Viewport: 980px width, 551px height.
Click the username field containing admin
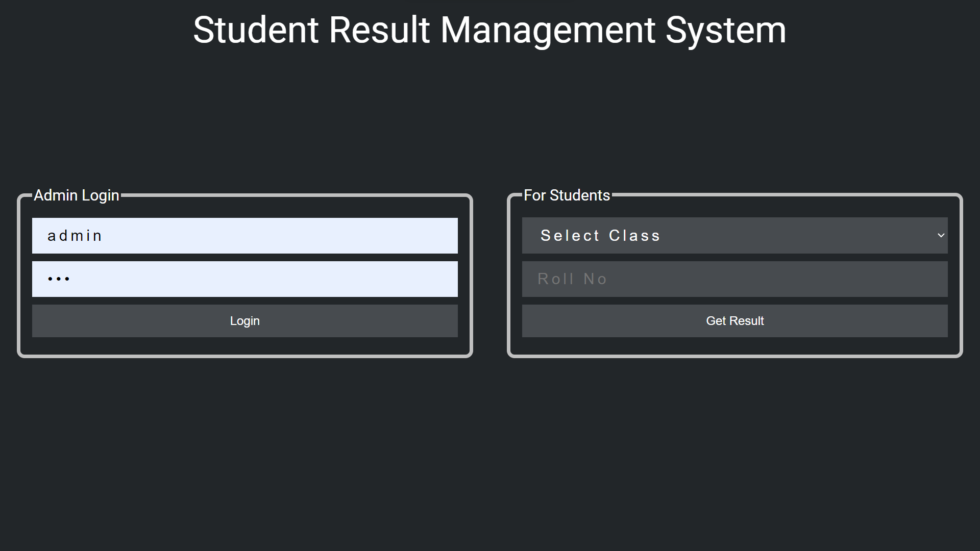tap(244, 235)
